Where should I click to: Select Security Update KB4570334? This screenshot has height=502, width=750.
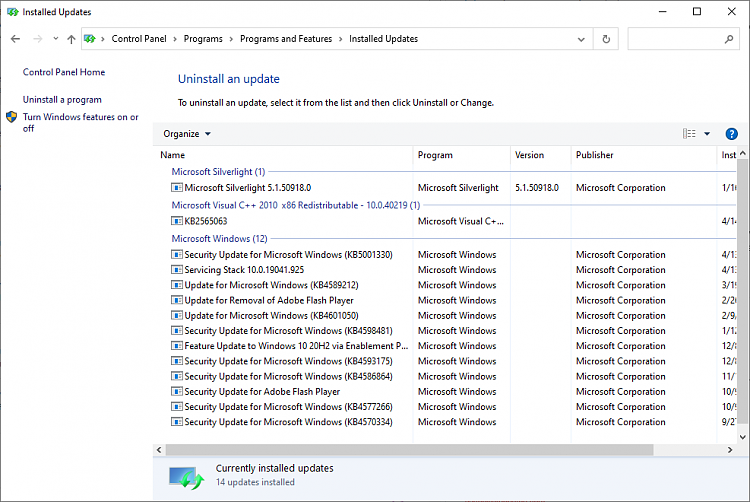(452, 422)
